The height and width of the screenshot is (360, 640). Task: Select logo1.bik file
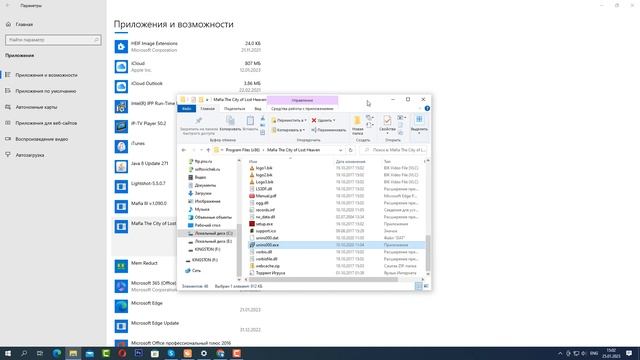[264, 168]
